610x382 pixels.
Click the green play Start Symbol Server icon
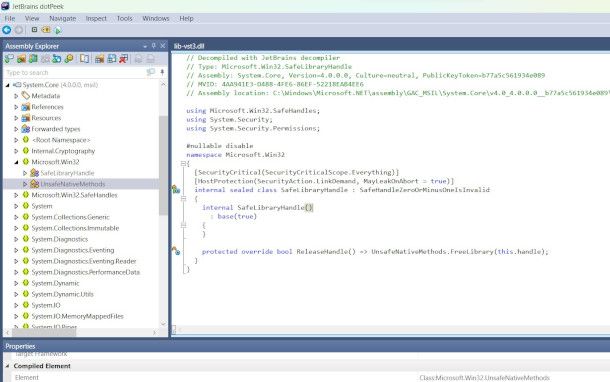pos(58,30)
